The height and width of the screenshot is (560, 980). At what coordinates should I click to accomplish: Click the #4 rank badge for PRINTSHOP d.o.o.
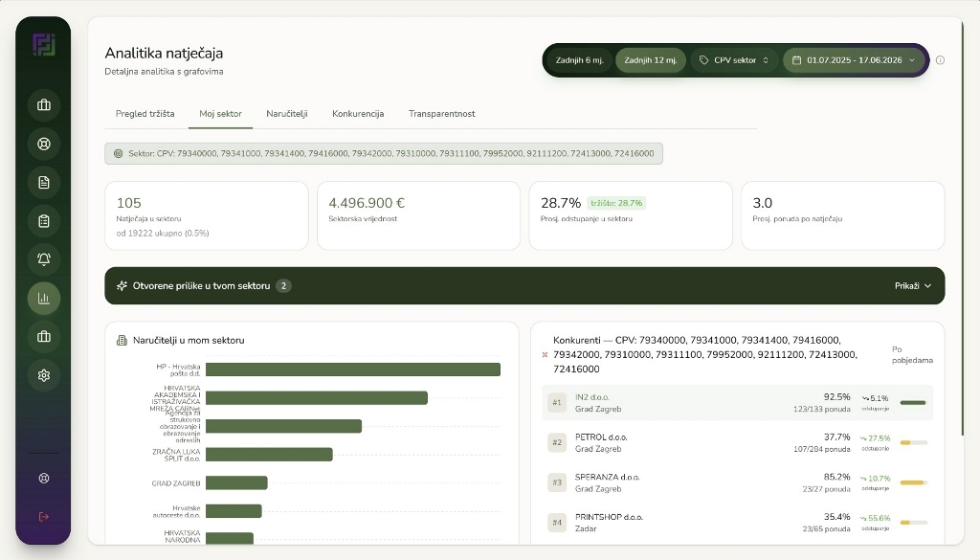coord(557,523)
